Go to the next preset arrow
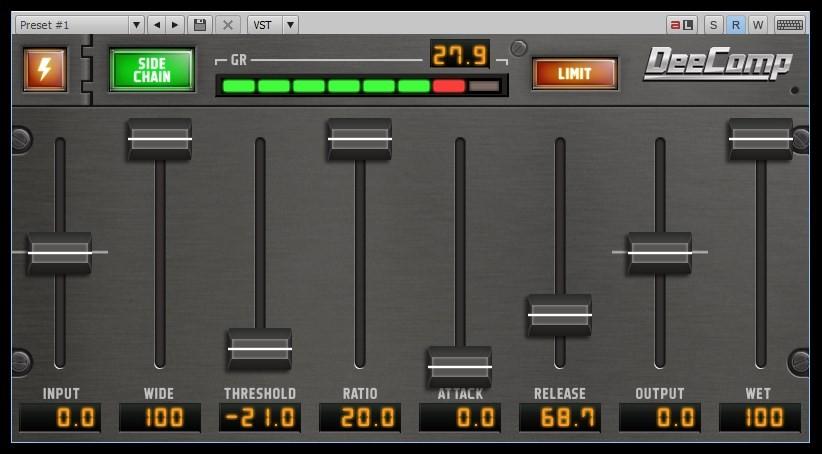822x454 pixels. (x=175, y=25)
